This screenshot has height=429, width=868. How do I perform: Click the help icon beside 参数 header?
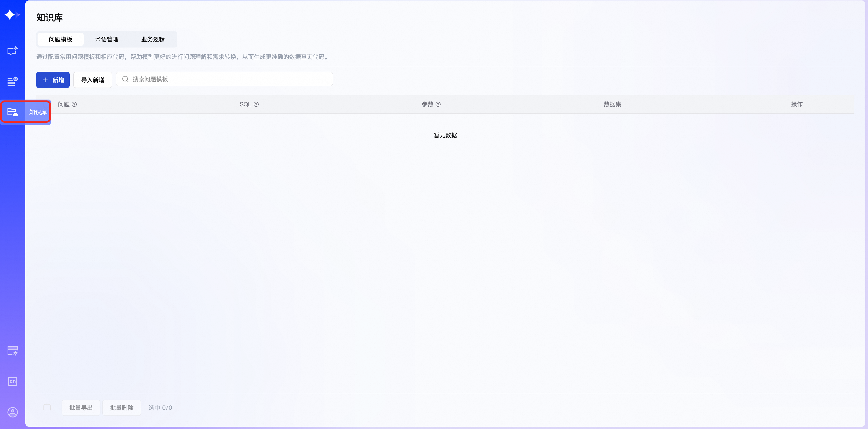438,105
